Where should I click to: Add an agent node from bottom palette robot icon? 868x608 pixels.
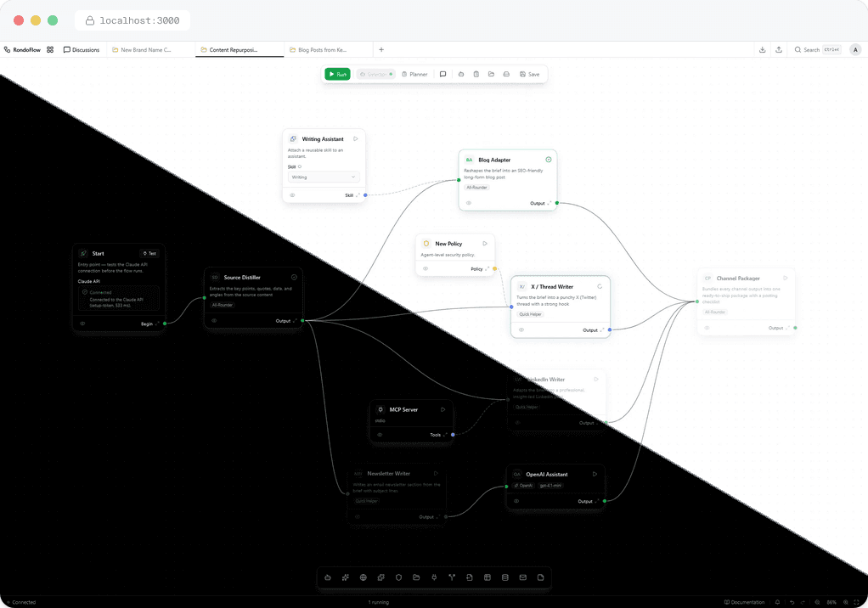(x=328, y=577)
